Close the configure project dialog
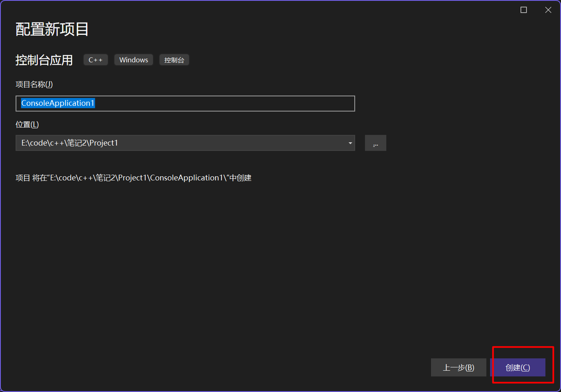The height and width of the screenshot is (392, 561). tap(548, 10)
